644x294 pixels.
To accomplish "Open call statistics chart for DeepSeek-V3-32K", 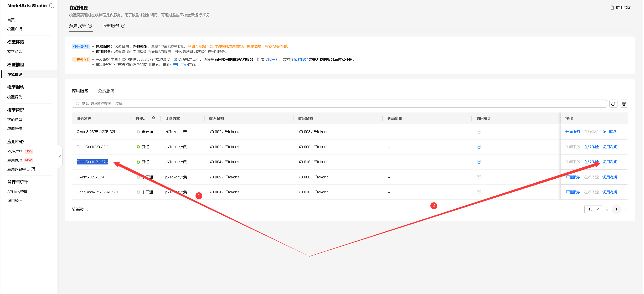I will point(479,147).
